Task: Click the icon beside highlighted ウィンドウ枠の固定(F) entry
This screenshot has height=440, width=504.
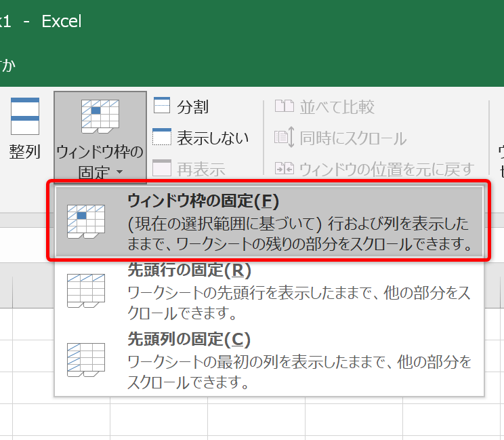Action: point(85,221)
